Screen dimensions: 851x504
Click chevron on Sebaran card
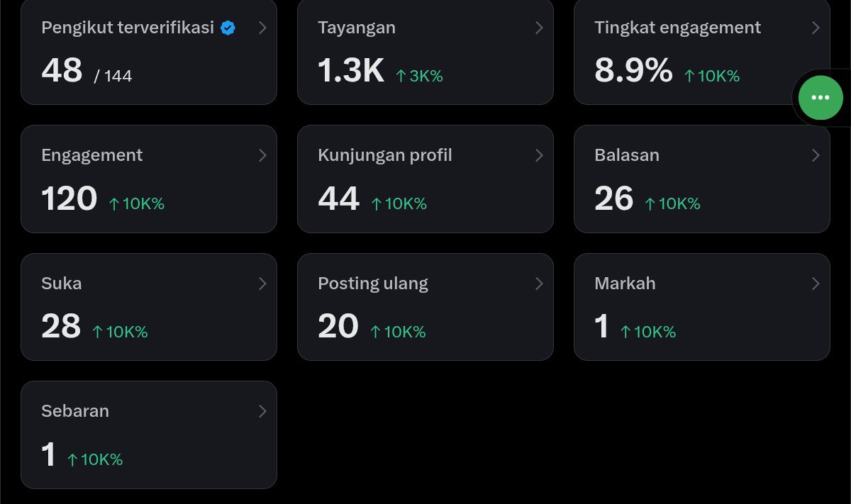[x=262, y=411]
